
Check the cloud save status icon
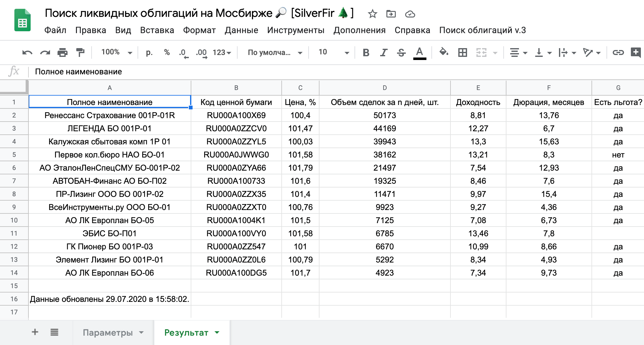[410, 14]
